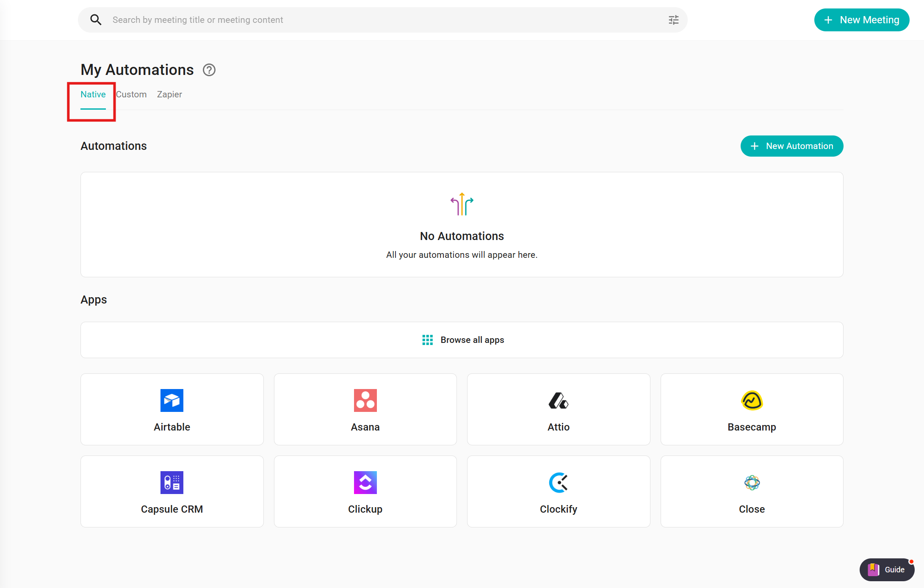Open the search filter options icon
The height and width of the screenshot is (588, 924).
[x=673, y=20]
